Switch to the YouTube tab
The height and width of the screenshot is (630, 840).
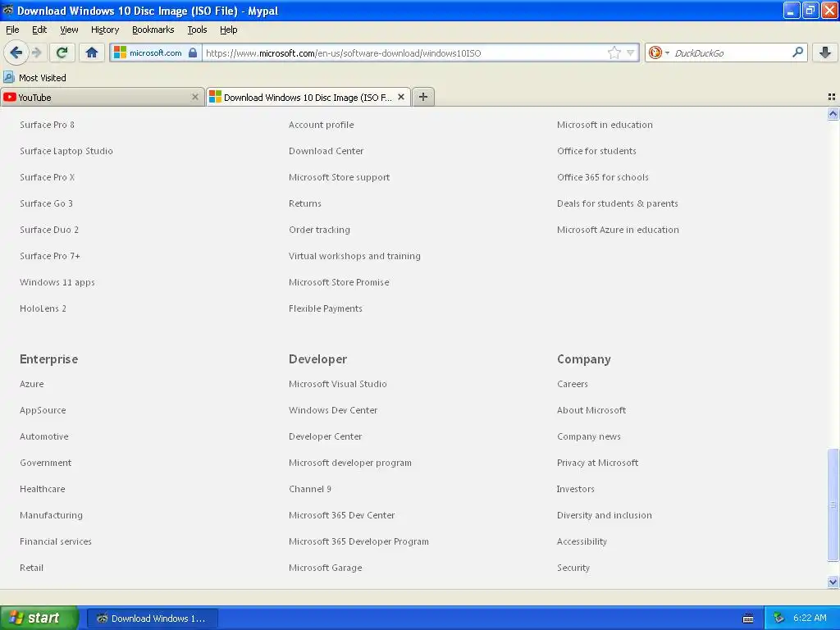point(102,97)
